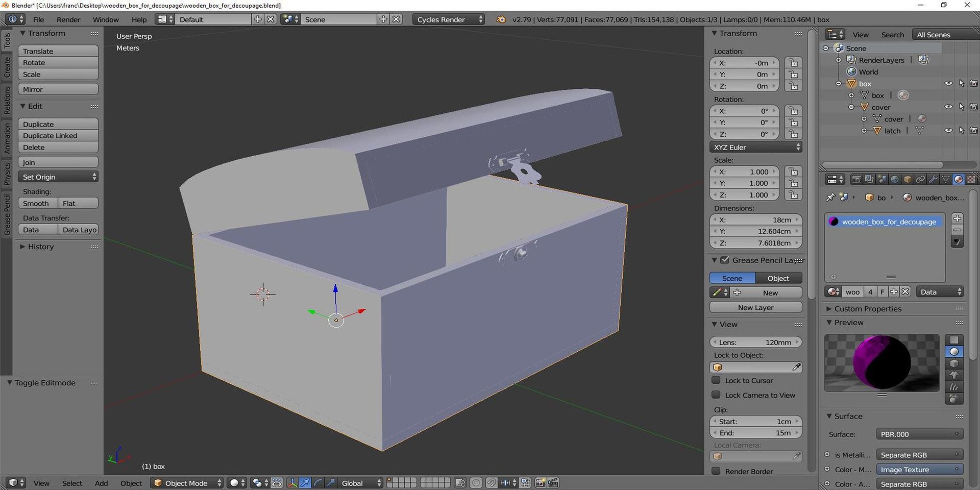Adjust the Lens 120mm value field
Image resolution: width=980 pixels, height=490 pixels.
point(755,342)
